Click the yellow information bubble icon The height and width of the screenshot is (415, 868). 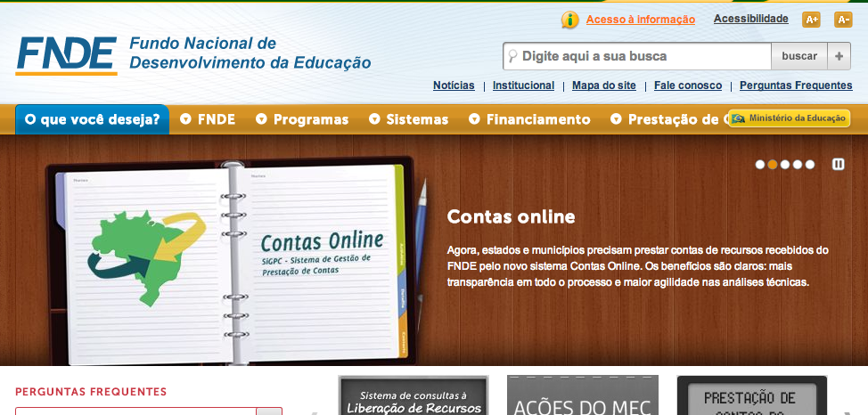[x=569, y=20]
